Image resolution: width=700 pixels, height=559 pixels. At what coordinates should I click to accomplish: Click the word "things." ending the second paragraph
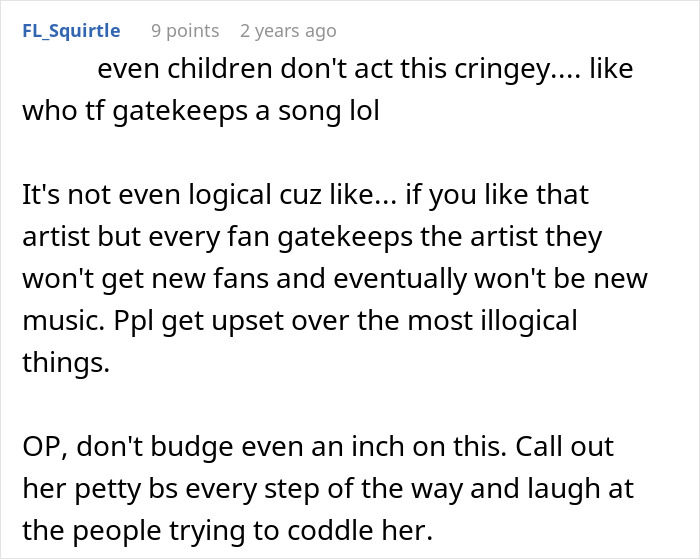click(x=66, y=364)
